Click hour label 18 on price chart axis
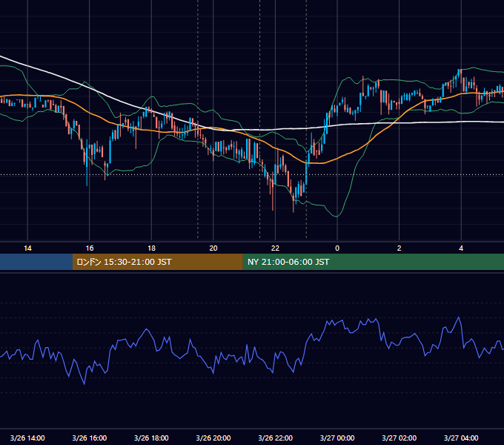504x445 pixels. (151, 248)
